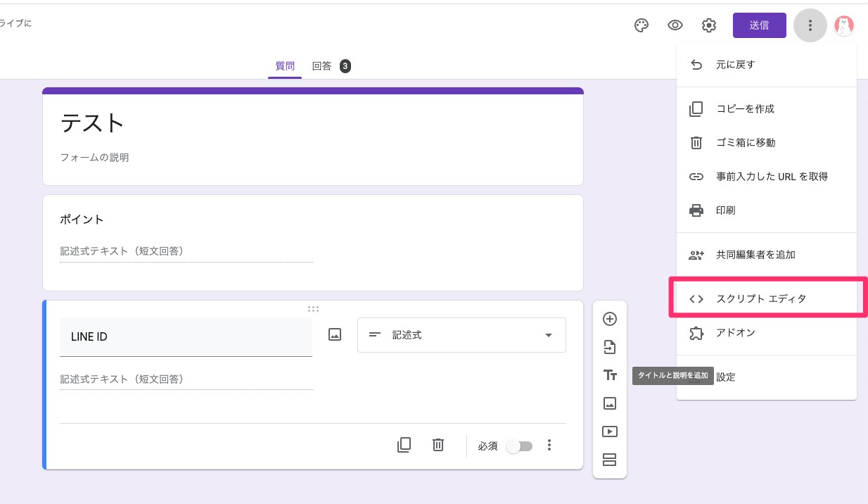Click the drag handle dots above LINE ID

coord(313,308)
